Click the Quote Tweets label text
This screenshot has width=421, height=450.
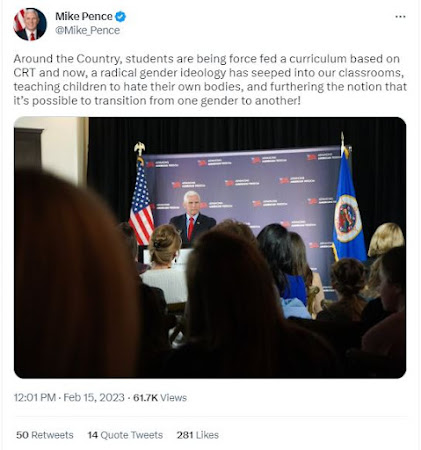point(131,435)
